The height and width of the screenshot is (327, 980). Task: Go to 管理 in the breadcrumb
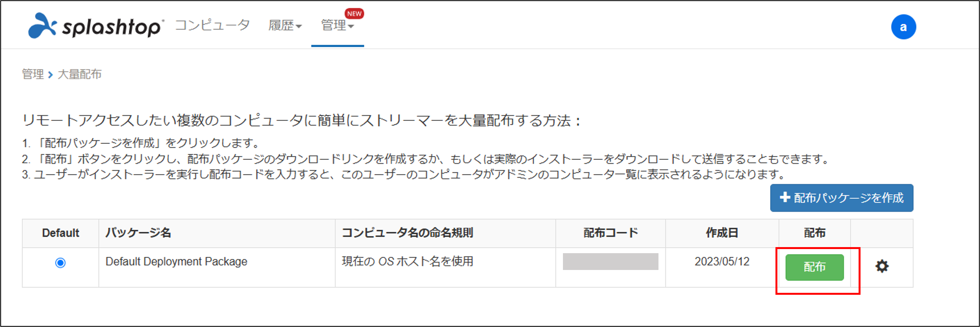point(33,74)
